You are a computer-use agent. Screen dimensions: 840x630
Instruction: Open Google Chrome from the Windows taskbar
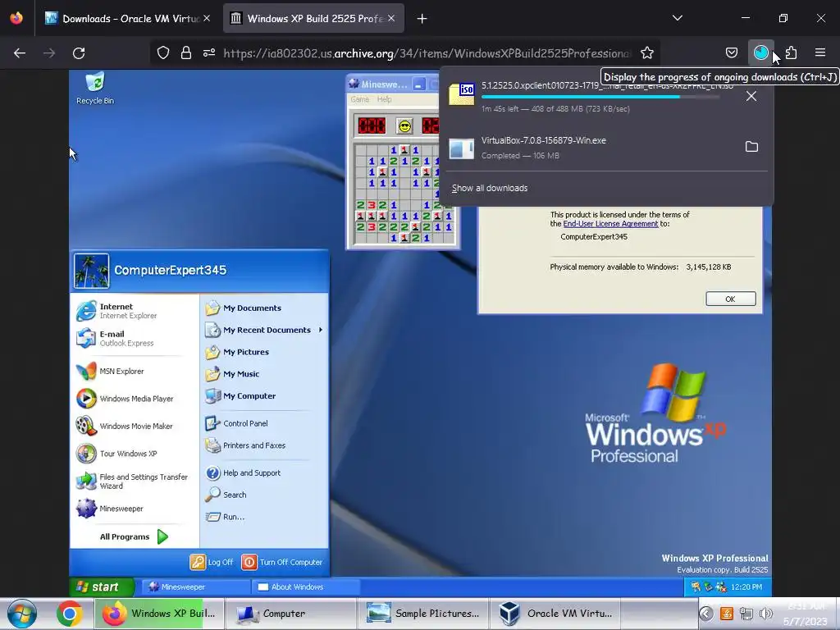70,614
